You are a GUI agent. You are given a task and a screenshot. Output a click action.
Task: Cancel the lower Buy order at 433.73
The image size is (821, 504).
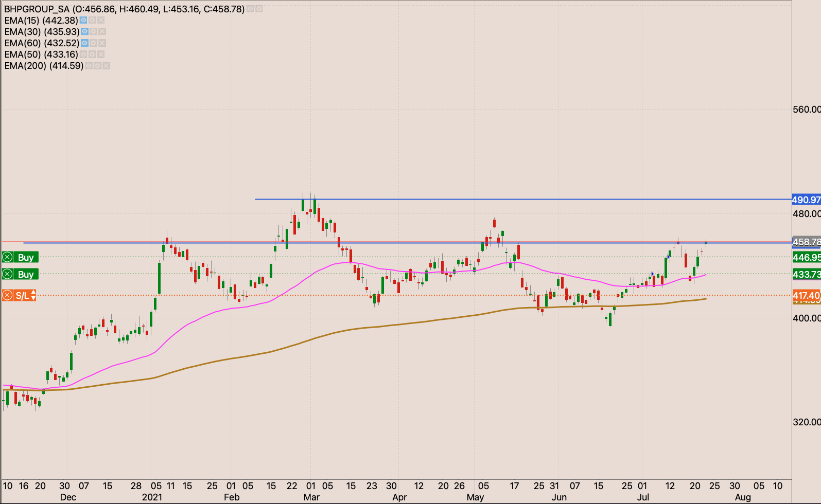(8, 274)
